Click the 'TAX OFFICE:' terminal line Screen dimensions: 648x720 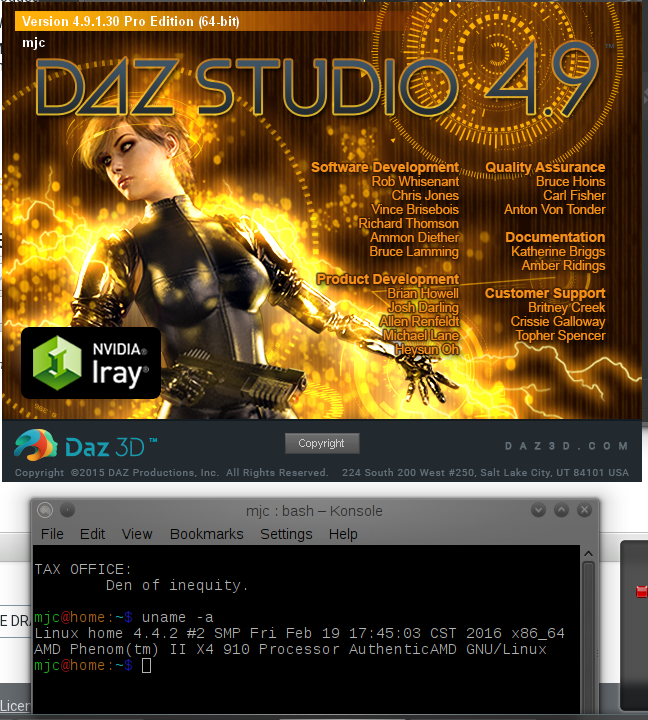point(83,569)
